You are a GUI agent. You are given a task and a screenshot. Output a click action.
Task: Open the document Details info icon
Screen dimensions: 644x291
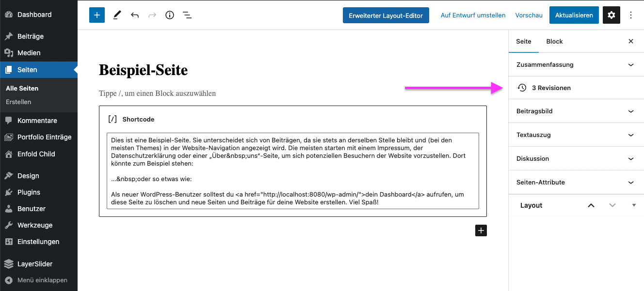[x=170, y=15]
